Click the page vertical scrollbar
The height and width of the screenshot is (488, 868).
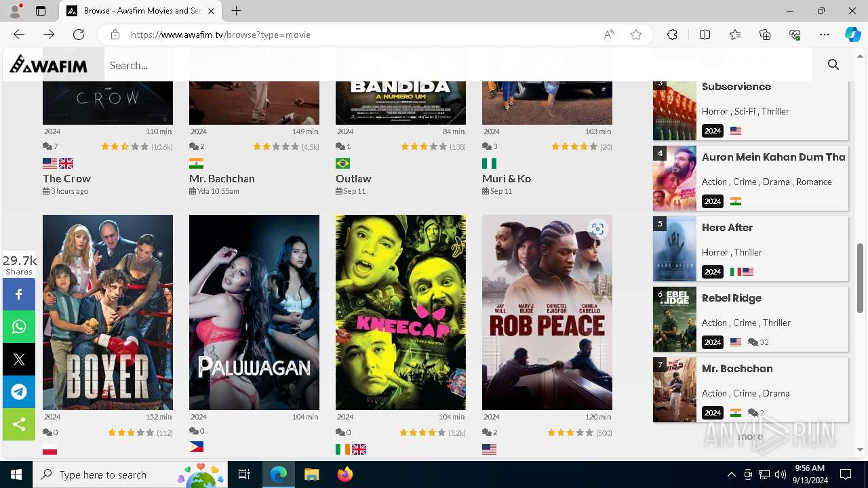point(861,278)
